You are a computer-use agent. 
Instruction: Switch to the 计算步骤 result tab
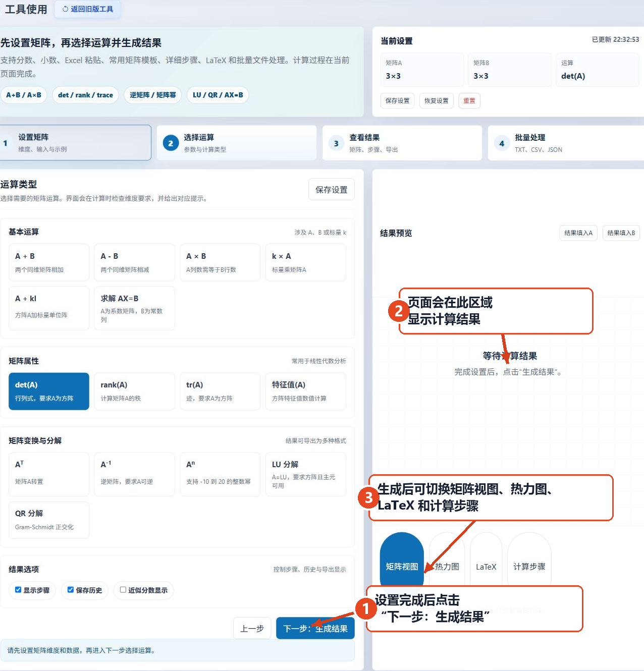529,567
